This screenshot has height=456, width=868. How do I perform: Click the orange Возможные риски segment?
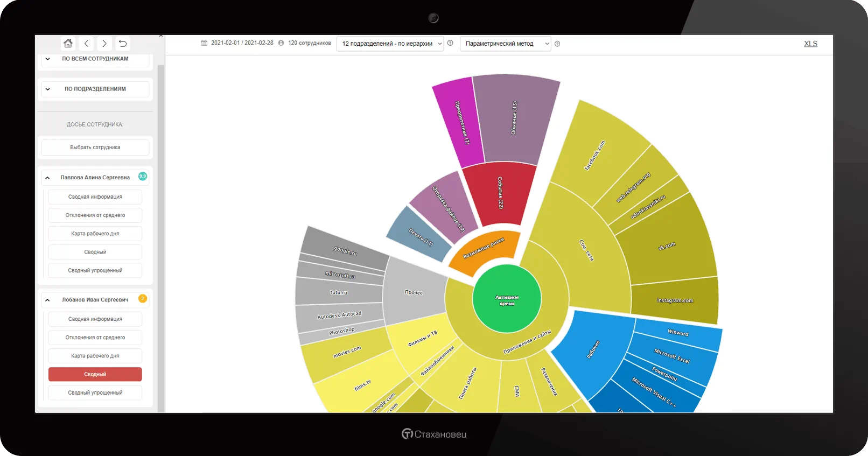coord(485,250)
